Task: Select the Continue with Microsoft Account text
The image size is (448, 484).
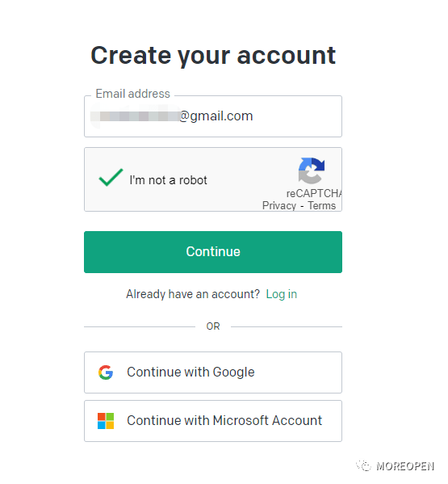Action: tap(224, 421)
